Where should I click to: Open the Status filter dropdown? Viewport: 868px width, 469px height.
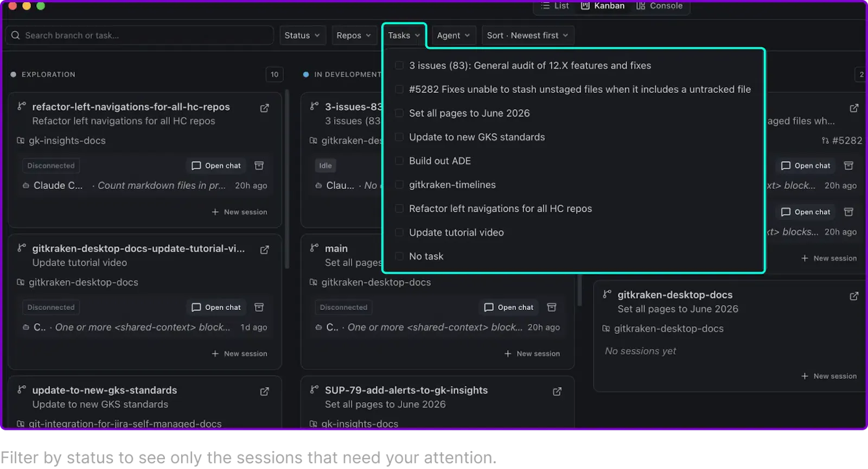[x=303, y=35]
